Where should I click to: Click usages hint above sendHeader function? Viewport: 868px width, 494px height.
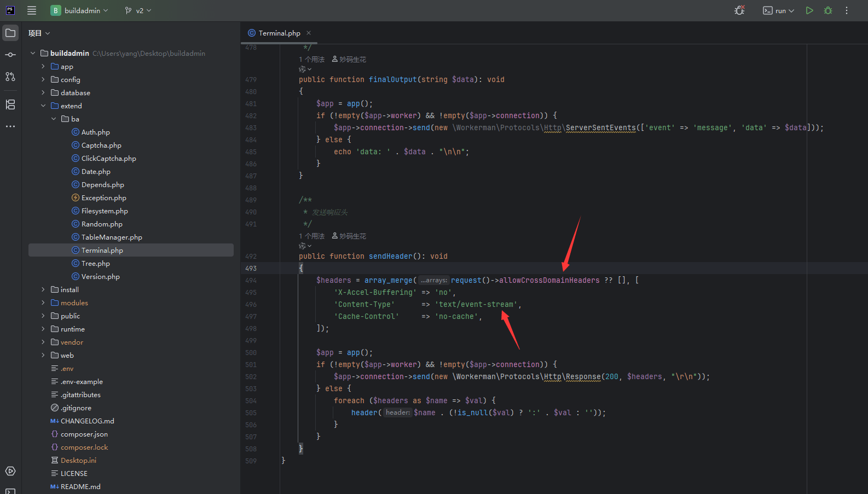(311, 236)
